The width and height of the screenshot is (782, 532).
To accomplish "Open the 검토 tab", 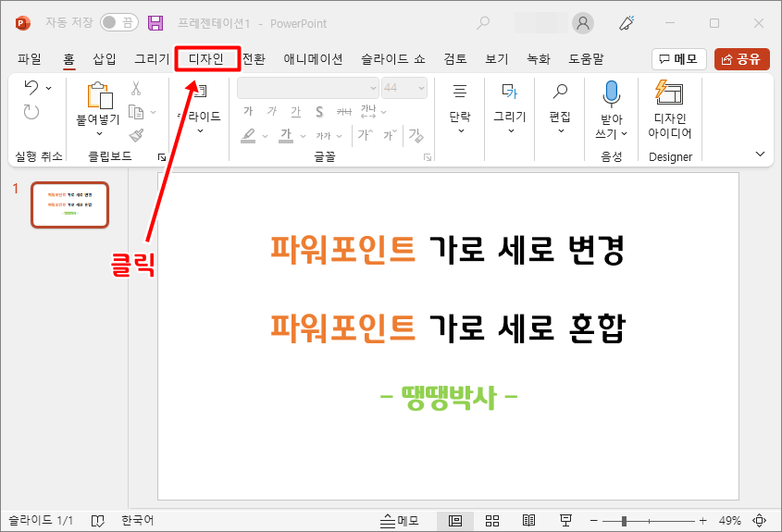I will click(x=455, y=59).
